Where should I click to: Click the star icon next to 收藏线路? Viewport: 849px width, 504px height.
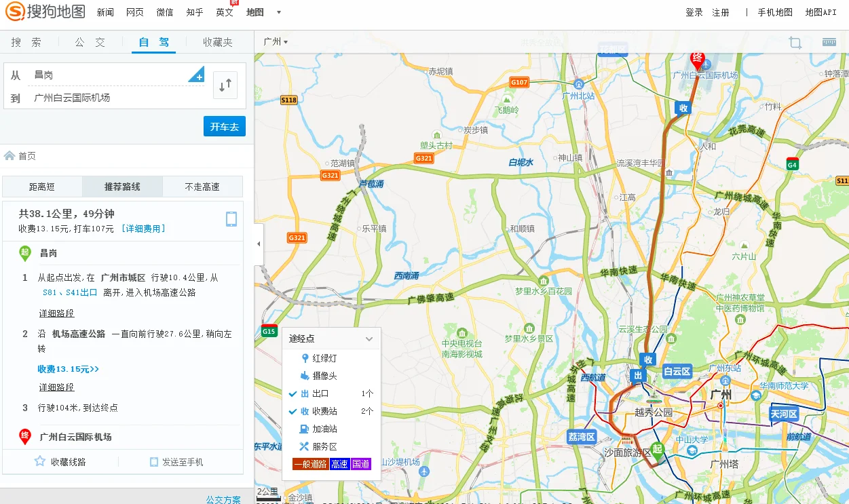tap(39, 461)
